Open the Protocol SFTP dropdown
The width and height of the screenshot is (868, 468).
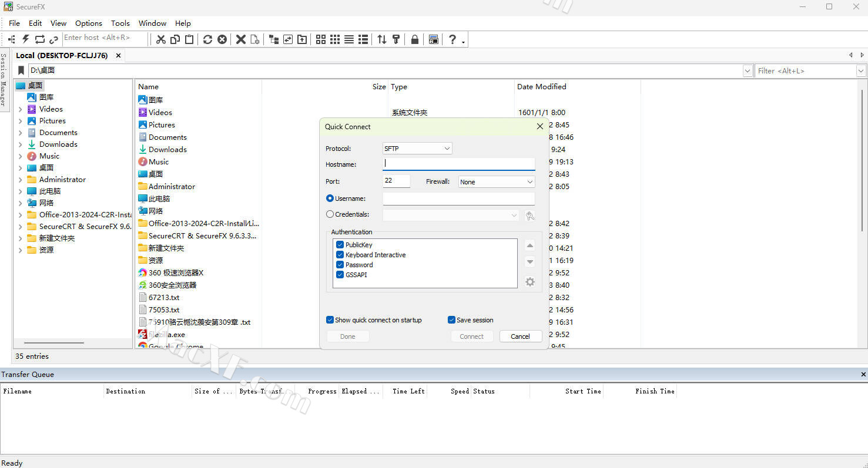coord(417,149)
